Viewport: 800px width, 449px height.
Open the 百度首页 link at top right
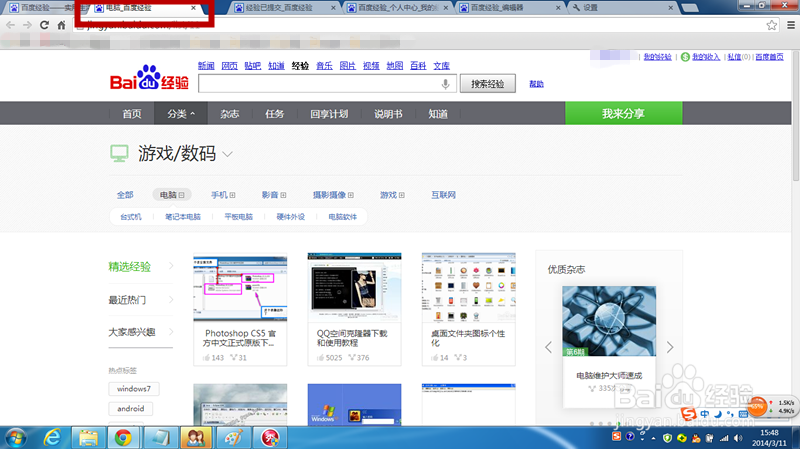[x=769, y=57]
